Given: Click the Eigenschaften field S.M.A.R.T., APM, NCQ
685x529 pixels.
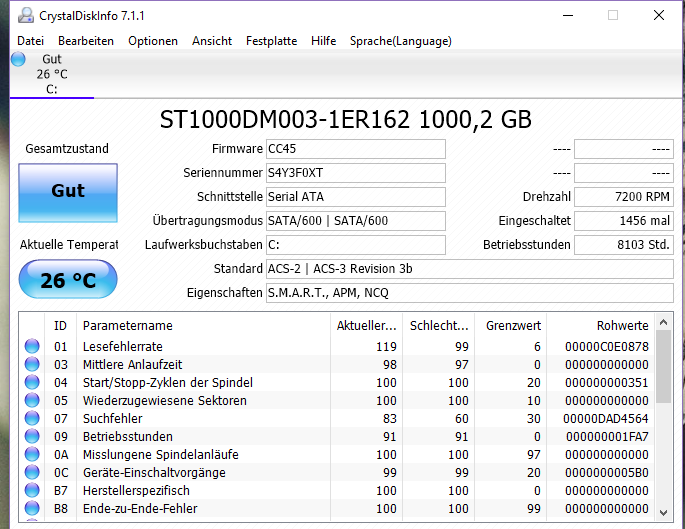Looking at the screenshot, I should [x=470, y=293].
